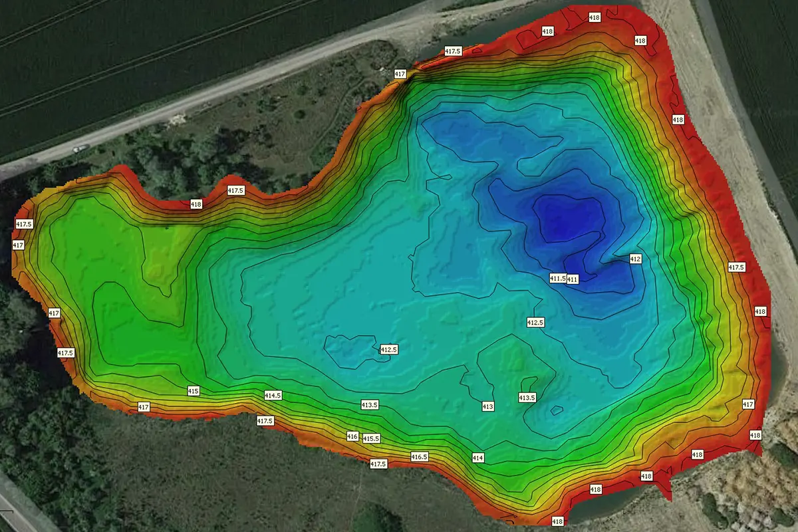The width and height of the screenshot is (798, 532).
Task: Click the 412 contour label near deep basin
Action: (635, 259)
